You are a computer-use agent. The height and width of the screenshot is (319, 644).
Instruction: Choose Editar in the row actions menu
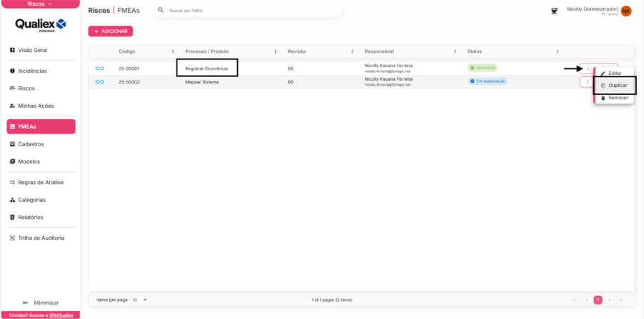[614, 74]
